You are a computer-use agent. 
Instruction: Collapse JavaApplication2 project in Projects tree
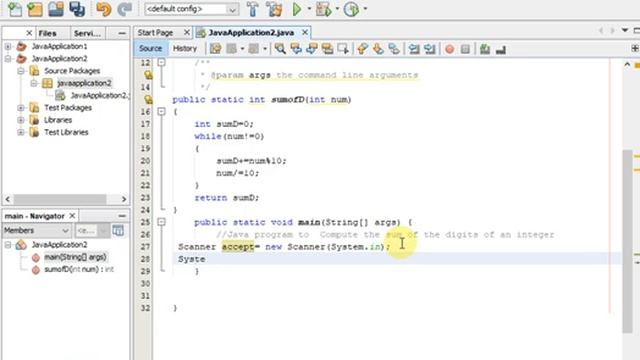(x=8, y=59)
